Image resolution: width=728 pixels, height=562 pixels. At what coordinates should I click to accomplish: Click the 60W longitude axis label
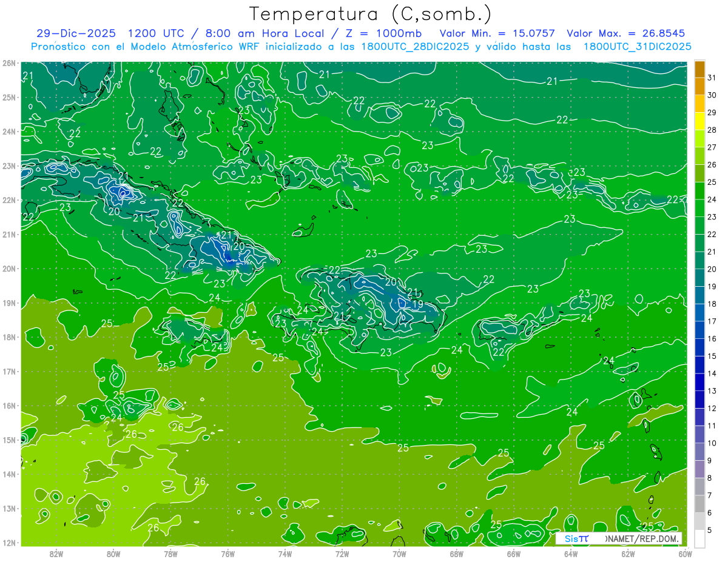(686, 554)
